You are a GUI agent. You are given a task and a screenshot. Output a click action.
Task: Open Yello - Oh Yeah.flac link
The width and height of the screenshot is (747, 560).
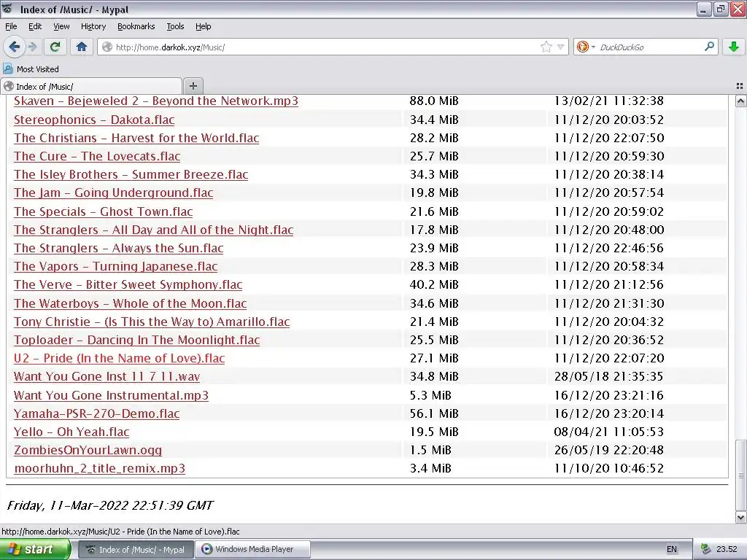click(71, 432)
